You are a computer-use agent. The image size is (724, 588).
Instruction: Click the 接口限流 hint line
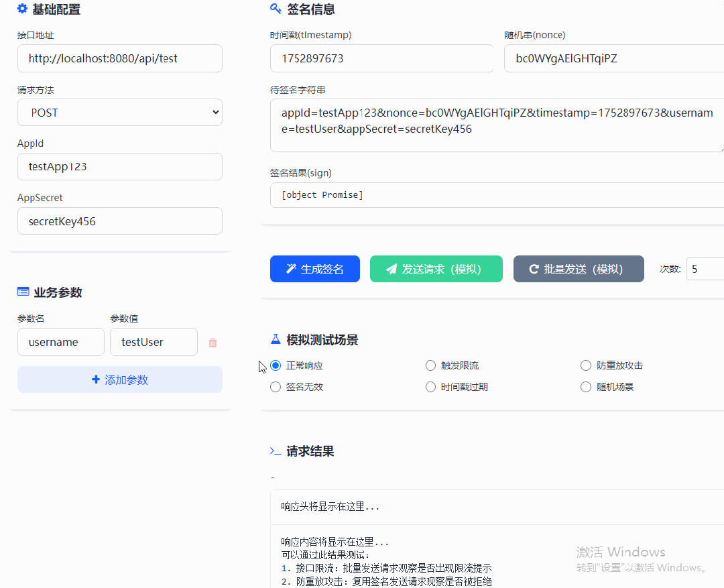387,568
